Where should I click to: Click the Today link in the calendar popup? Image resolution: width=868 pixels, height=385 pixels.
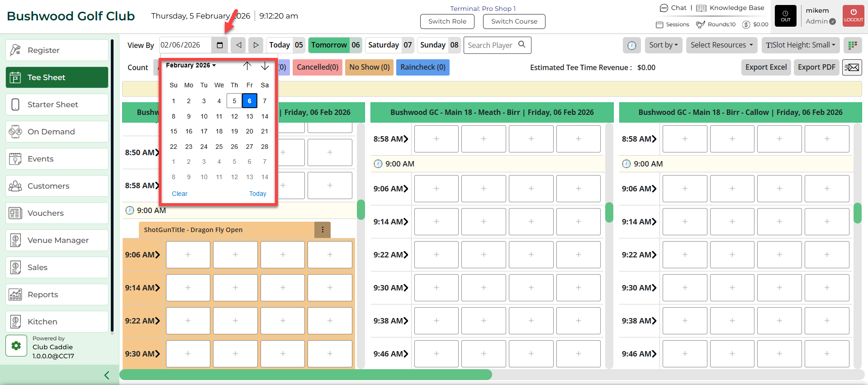pyautogui.click(x=257, y=194)
